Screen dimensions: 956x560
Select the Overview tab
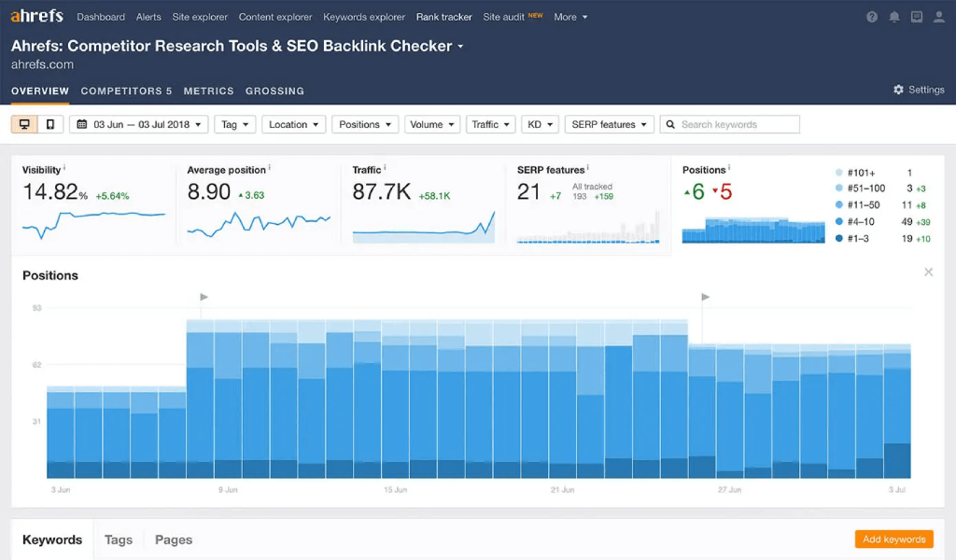pos(40,91)
